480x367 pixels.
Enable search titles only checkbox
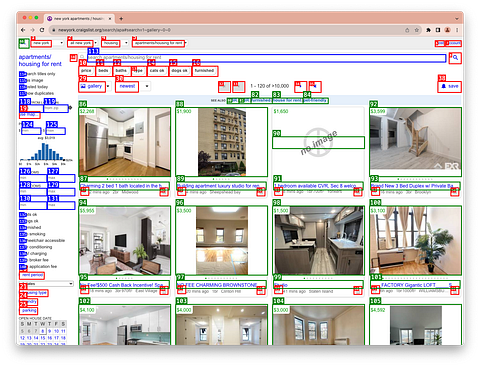coord(22,74)
